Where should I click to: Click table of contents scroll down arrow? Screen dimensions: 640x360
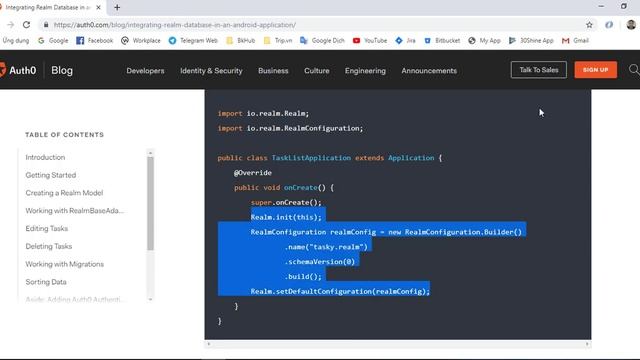point(150,299)
